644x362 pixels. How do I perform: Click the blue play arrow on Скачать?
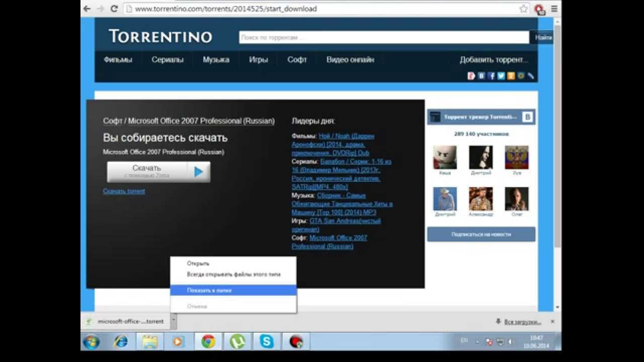pos(199,172)
